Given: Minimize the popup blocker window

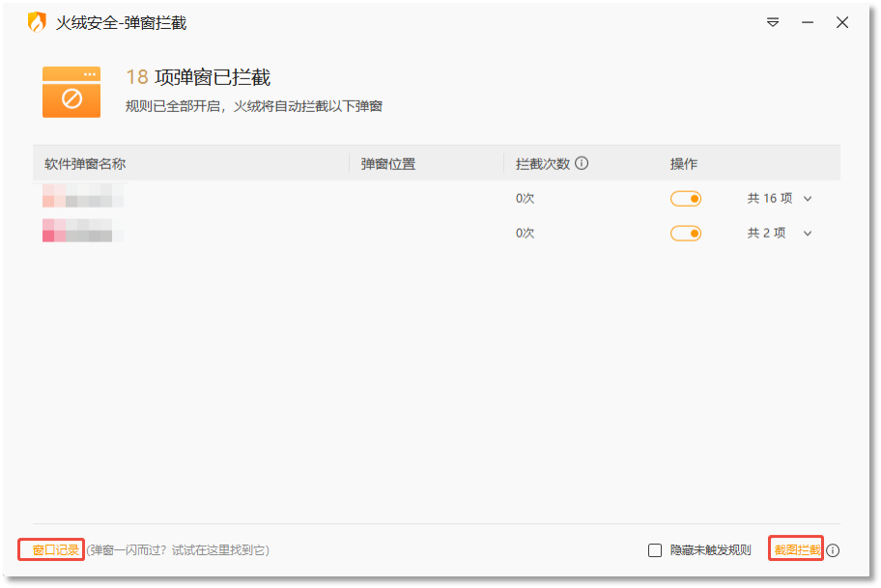Looking at the screenshot, I should pyautogui.click(x=808, y=22).
